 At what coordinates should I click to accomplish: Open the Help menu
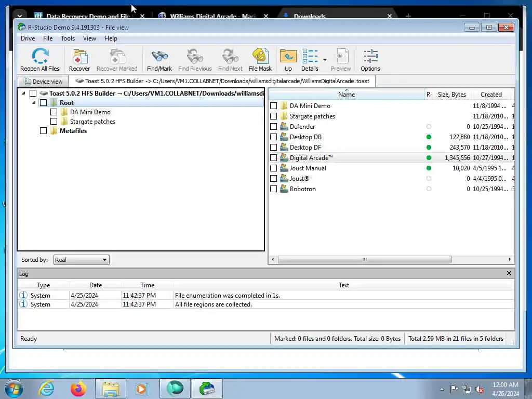[x=111, y=38]
